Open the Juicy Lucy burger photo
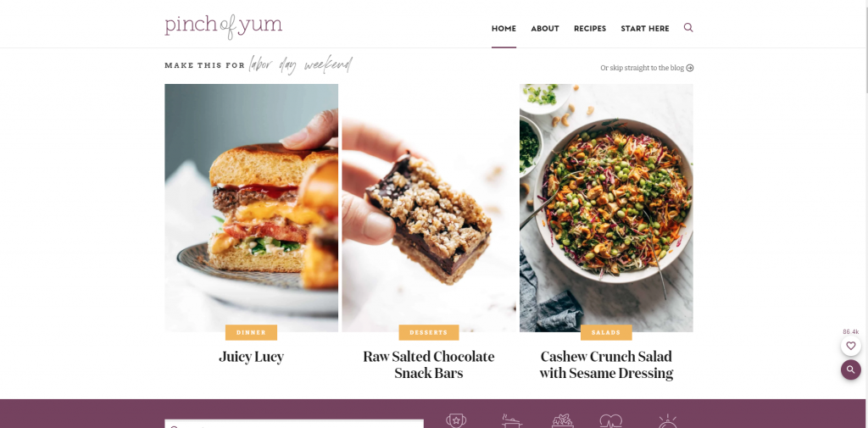Image resolution: width=868 pixels, height=428 pixels. tap(251, 208)
